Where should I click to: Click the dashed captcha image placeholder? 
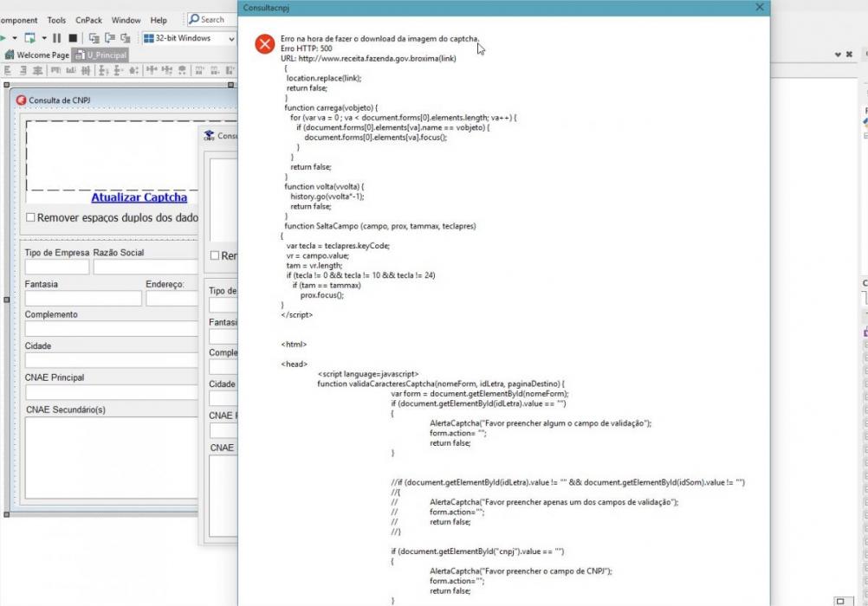point(112,156)
